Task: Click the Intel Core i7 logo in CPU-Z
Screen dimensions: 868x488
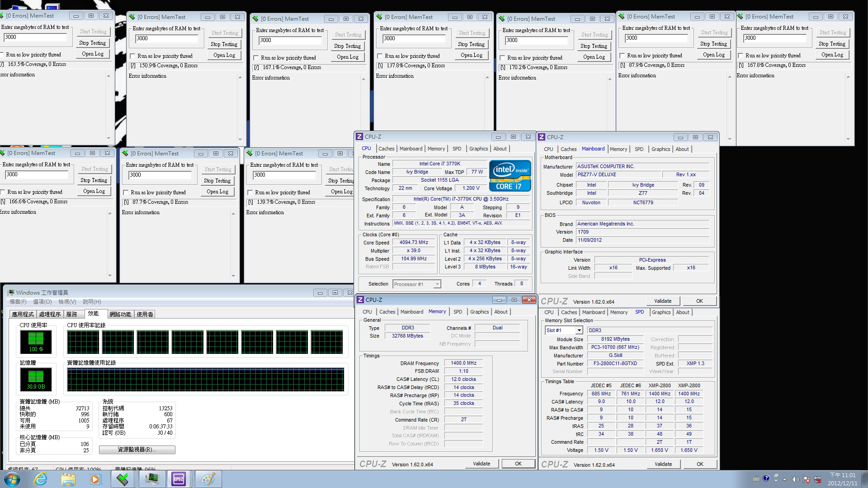Action: click(x=510, y=176)
